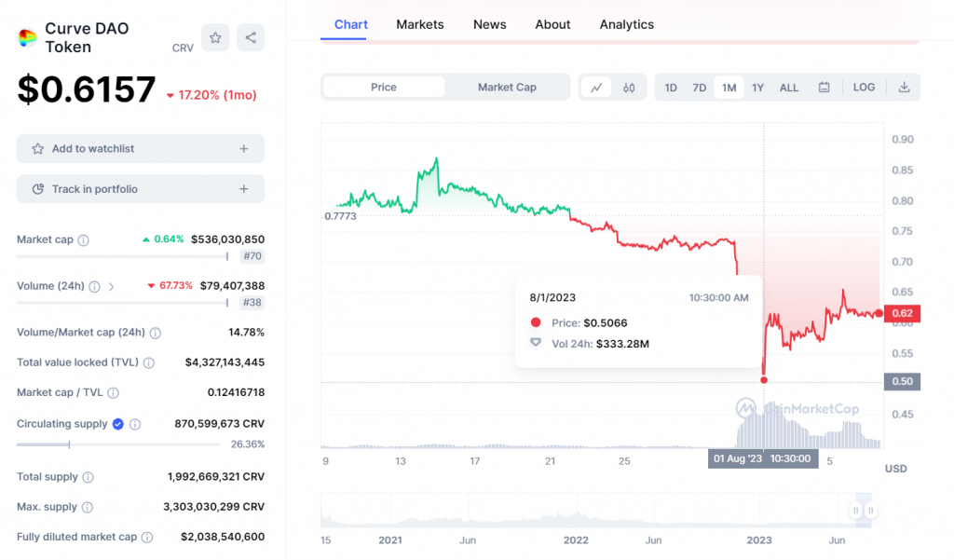Click the 1,992,669,321 CRV total supply
The width and height of the screenshot is (954, 560).
tap(216, 477)
